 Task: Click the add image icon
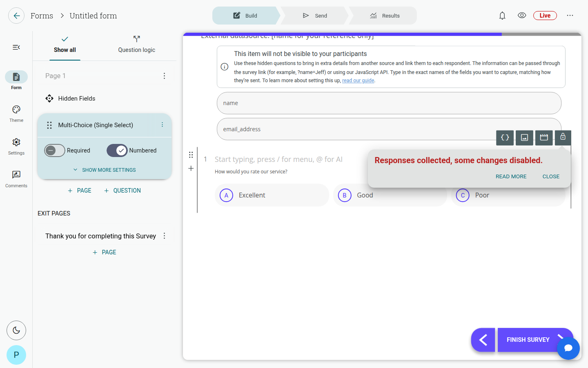(524, 138)
